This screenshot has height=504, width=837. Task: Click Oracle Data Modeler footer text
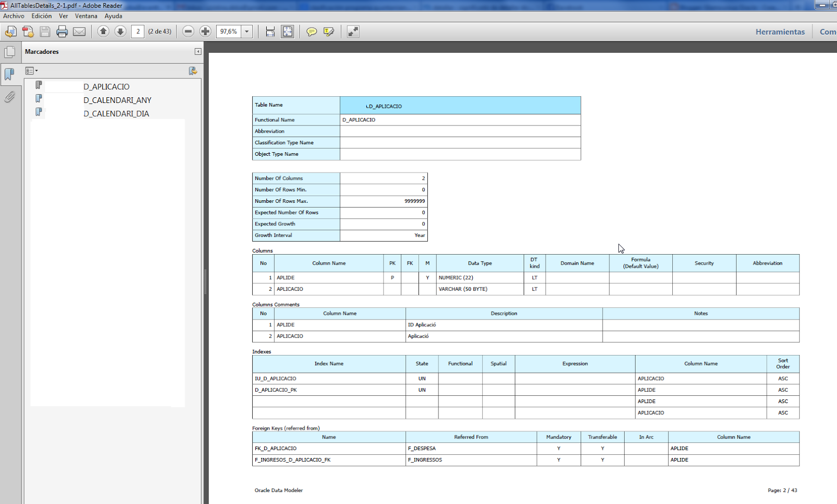[x=278, y=490]
